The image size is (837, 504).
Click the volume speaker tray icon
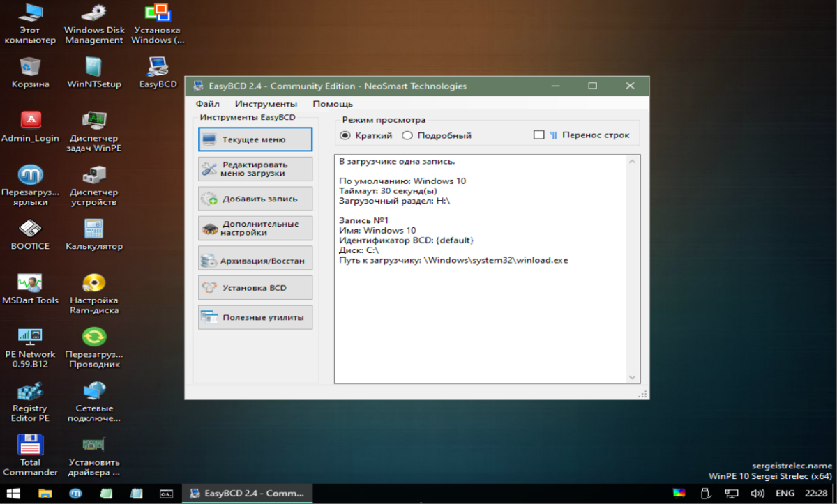tap(757, 494)
